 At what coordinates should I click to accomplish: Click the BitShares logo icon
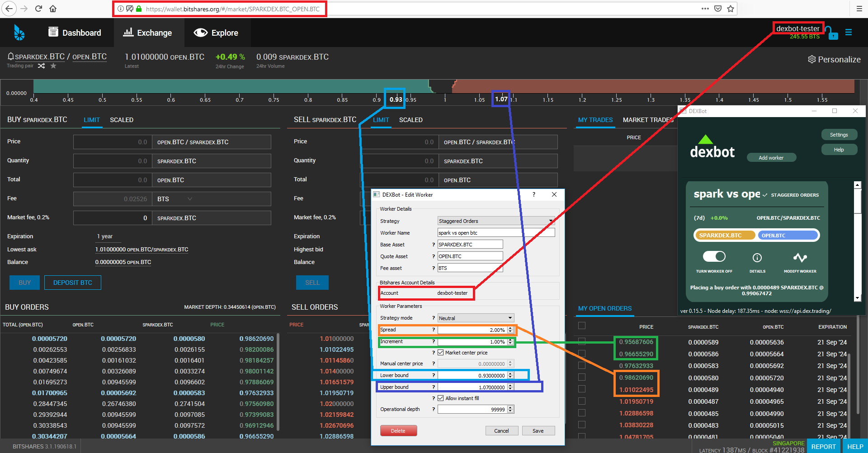tap(19, 33)
